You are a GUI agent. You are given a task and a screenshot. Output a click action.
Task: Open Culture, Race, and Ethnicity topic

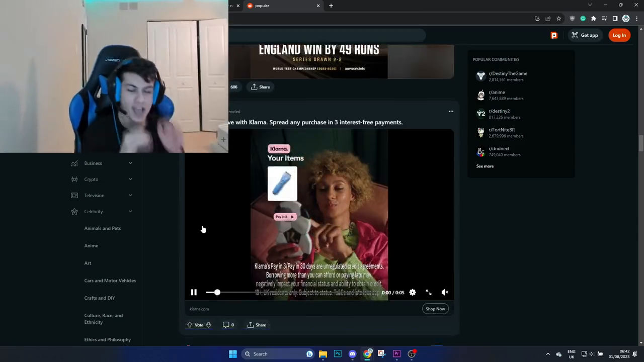[x=104, y=319]
